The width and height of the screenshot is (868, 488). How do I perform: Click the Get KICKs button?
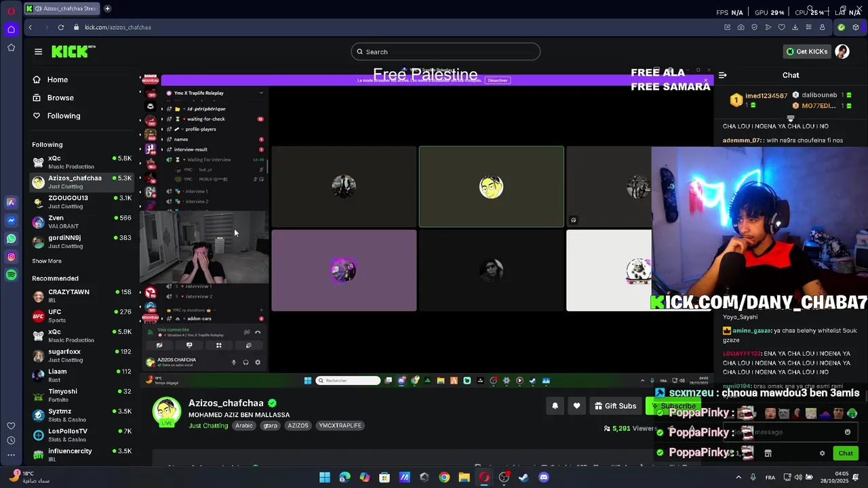[807, 52]
